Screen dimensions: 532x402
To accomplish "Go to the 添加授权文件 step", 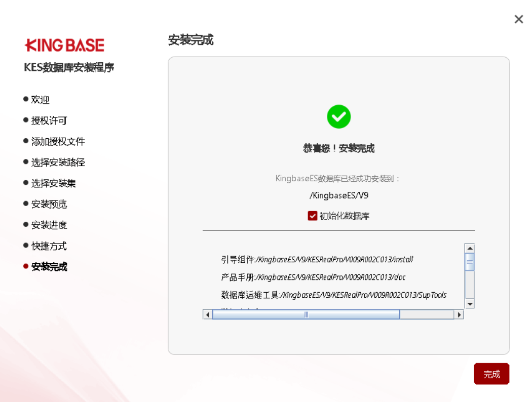I will [x=58, y=141].
